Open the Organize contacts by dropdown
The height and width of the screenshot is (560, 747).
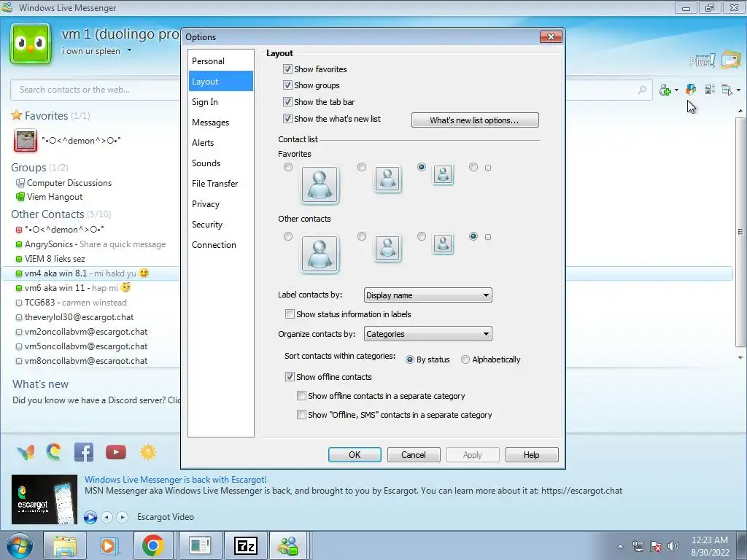tap(427, 334)
